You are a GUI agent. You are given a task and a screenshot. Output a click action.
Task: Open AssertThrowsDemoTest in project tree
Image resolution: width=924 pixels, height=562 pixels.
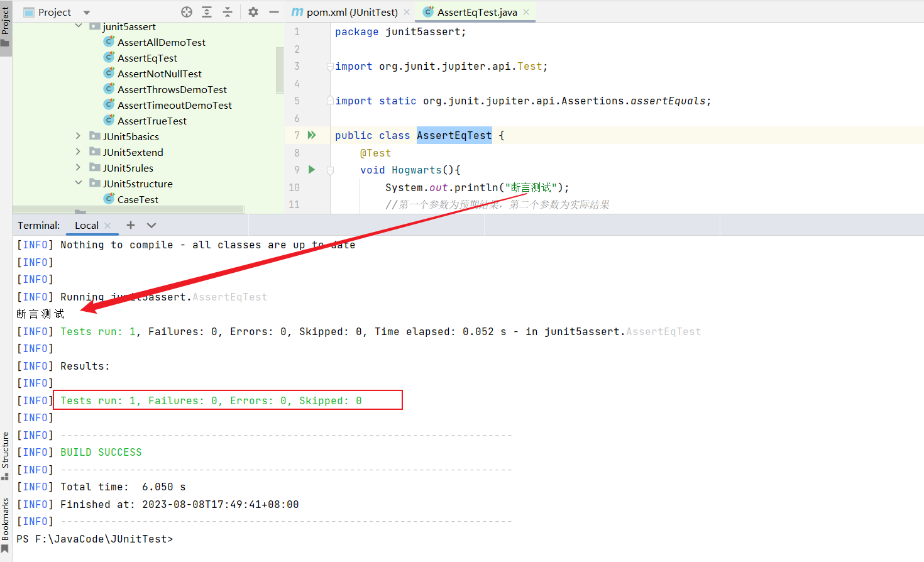[x=172, y=89]
